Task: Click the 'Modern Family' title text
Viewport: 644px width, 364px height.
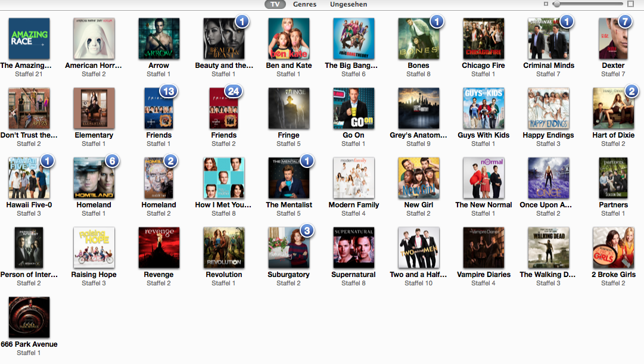Action: point(354,204)
